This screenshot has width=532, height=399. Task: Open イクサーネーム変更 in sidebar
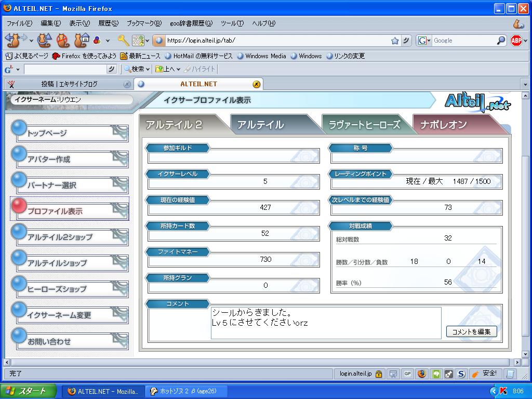[70, 314]
